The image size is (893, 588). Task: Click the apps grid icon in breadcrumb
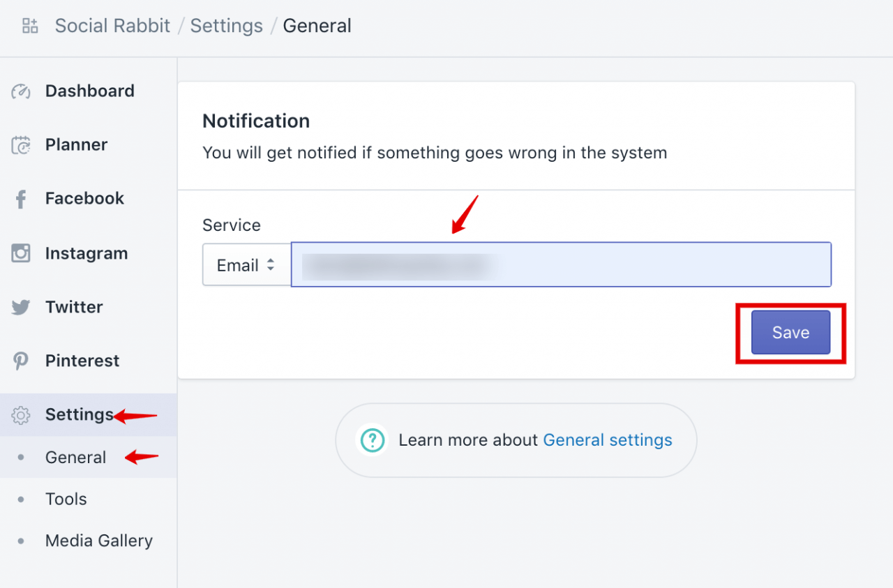(x=30, y=27)
